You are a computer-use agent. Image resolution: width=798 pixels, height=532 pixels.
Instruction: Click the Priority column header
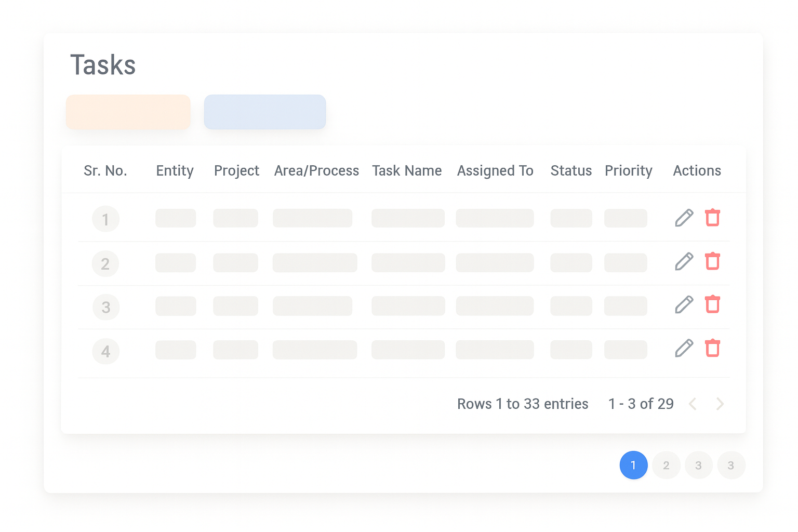629,171
